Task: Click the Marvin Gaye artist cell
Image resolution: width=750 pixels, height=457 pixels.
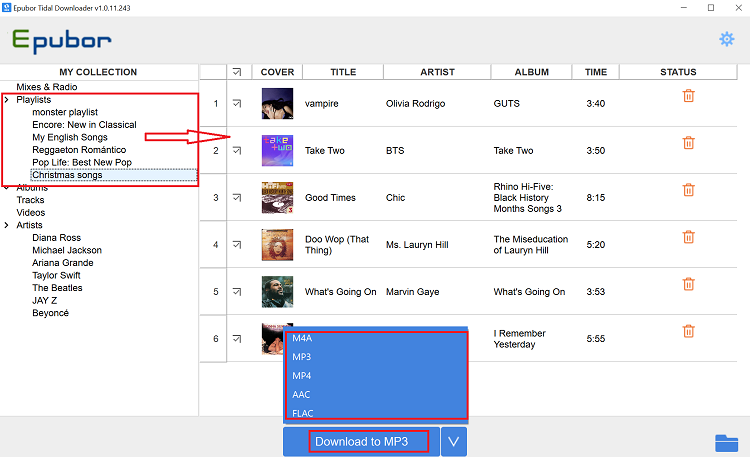Action: coord(412,292)
